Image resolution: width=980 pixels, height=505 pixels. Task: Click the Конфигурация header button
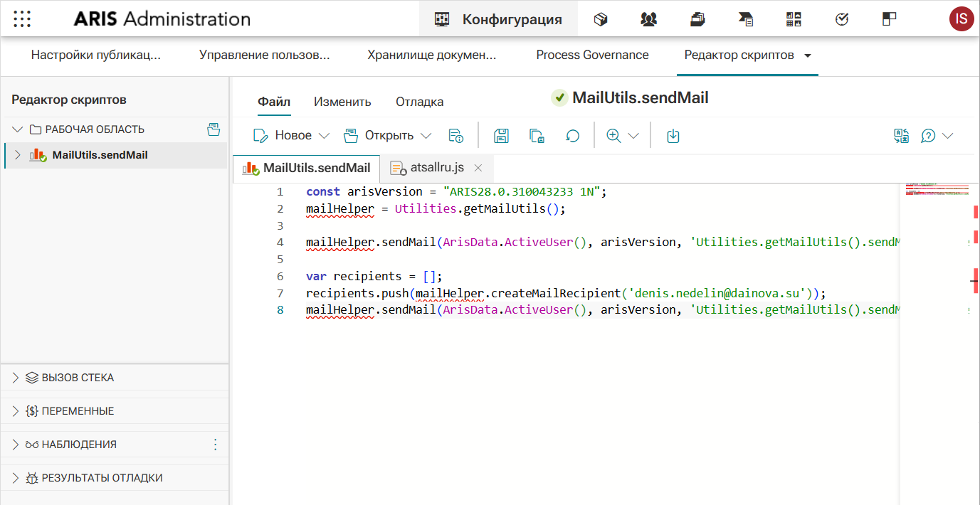tap(498, 19)
